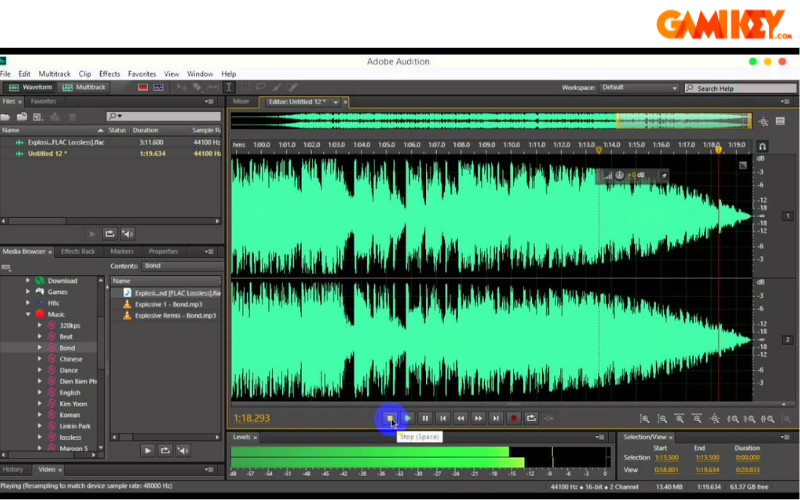Select the Spot Healing Brush tool
Viewport: 800px width, 500px height.
point(292,87)
